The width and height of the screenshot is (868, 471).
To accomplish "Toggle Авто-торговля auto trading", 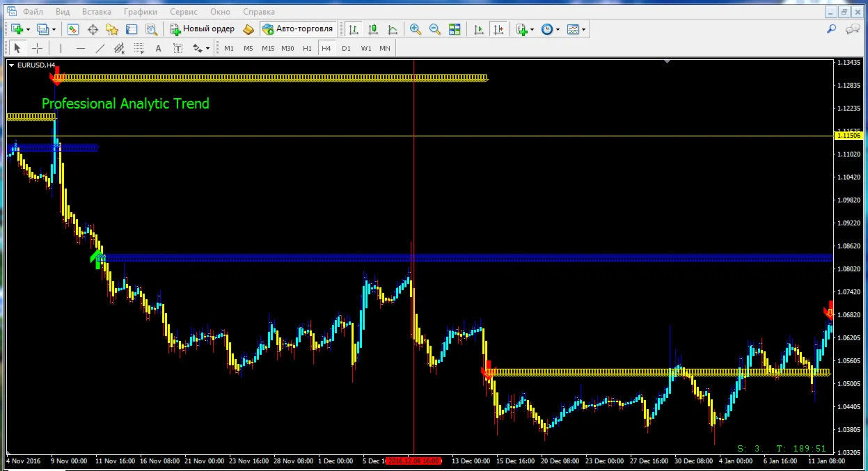I will pyautogui.click(x=298, y=29).
